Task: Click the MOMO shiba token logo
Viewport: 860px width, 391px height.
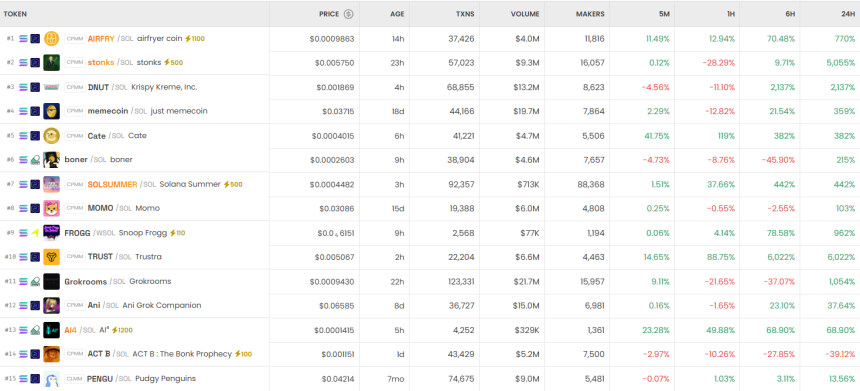Action: pos(52,208)
